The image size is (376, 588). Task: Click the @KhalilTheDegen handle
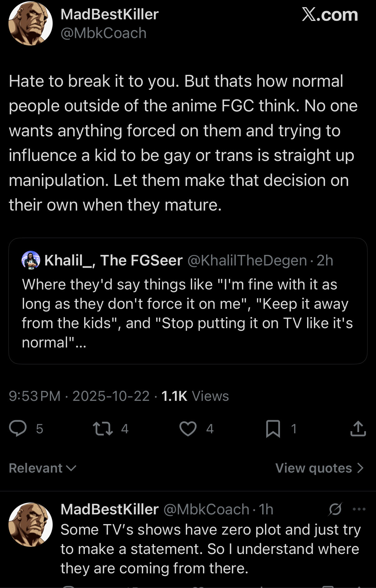[x=247, y=260]
